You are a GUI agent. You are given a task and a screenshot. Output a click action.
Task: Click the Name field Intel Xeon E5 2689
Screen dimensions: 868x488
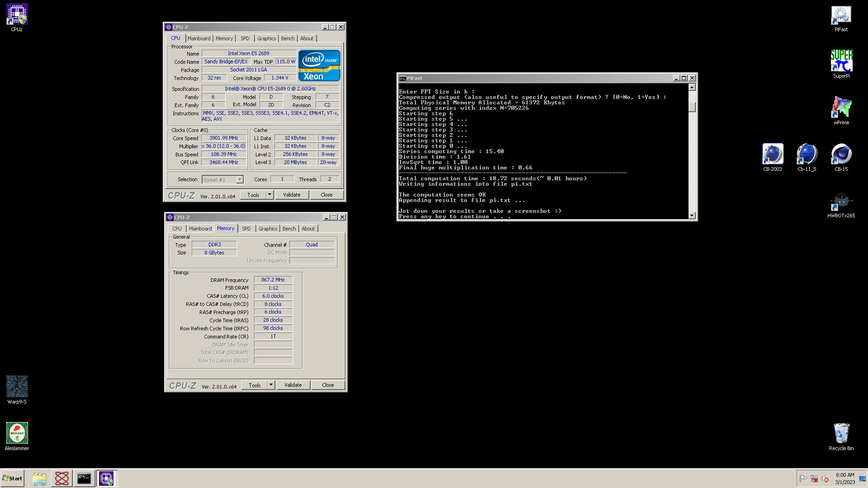(248, 53)
